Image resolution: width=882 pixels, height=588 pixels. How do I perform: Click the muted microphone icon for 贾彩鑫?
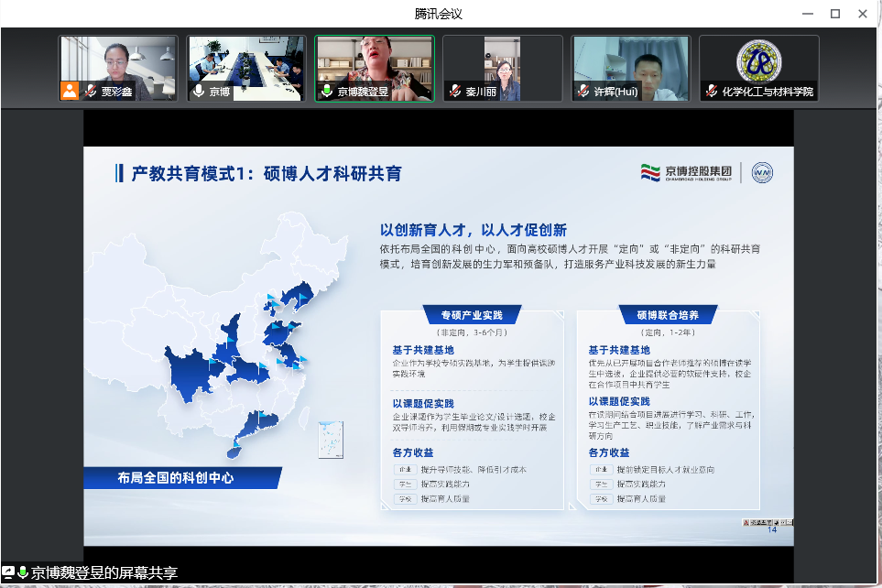tap(91, 92)
